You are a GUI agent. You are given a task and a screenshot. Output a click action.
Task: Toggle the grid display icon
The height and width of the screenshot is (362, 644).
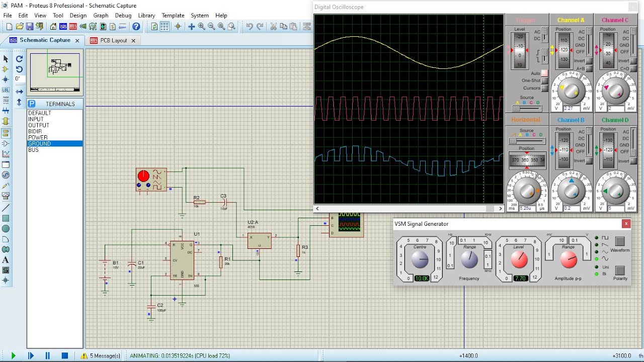165,27
